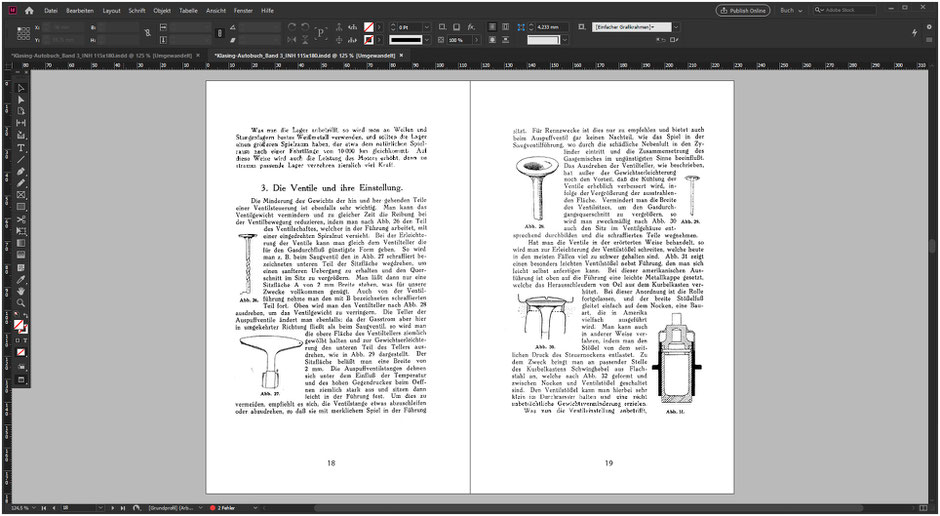
Task: Select the Pen tool
Action: [x=21, y=171]
